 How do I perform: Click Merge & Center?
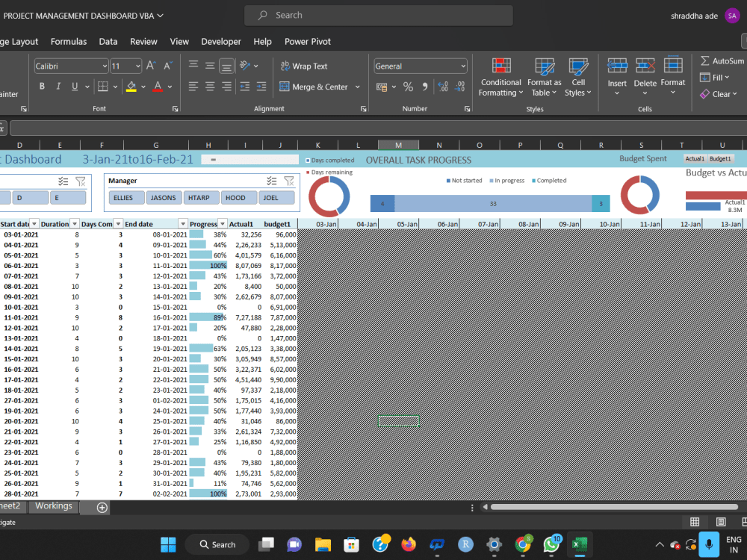click(x=314, y=87)
